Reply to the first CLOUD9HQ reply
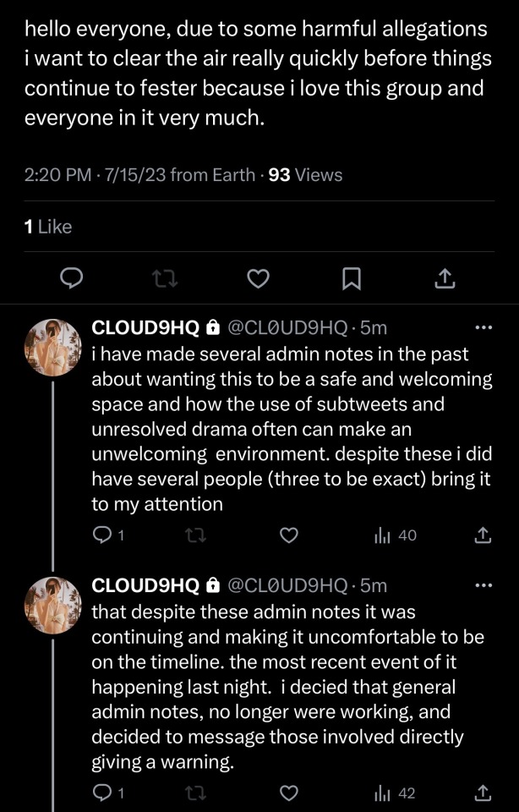Viewport: 519px width, 812px height. (101, 535)
